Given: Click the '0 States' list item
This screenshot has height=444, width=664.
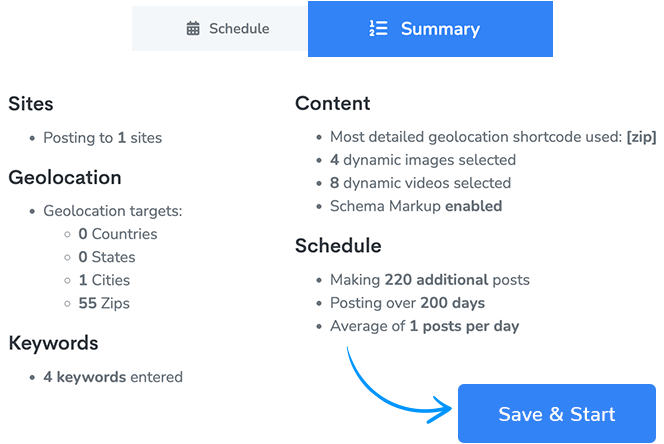Looking at the screenshot, I should click(x=107, y=257).
